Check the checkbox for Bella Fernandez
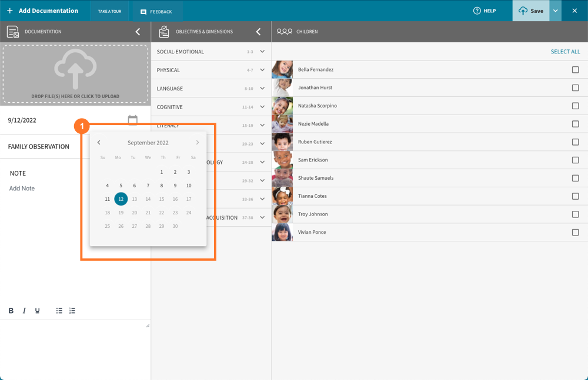588x380 pixels. [575, 69]
